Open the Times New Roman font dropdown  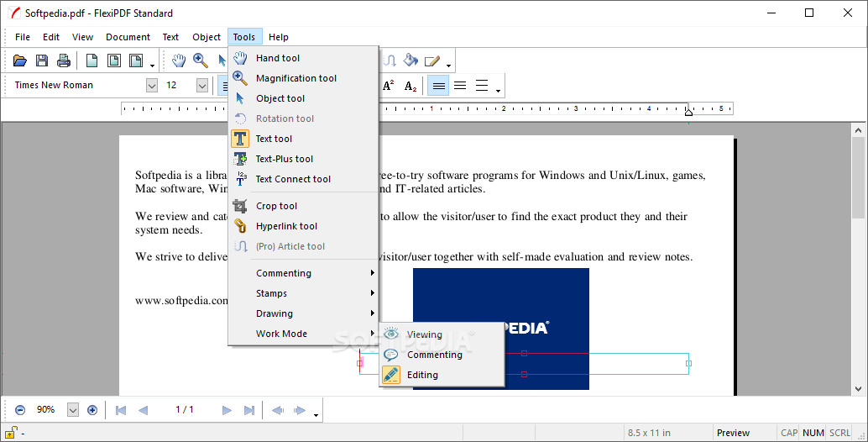[x=152, y=86]
